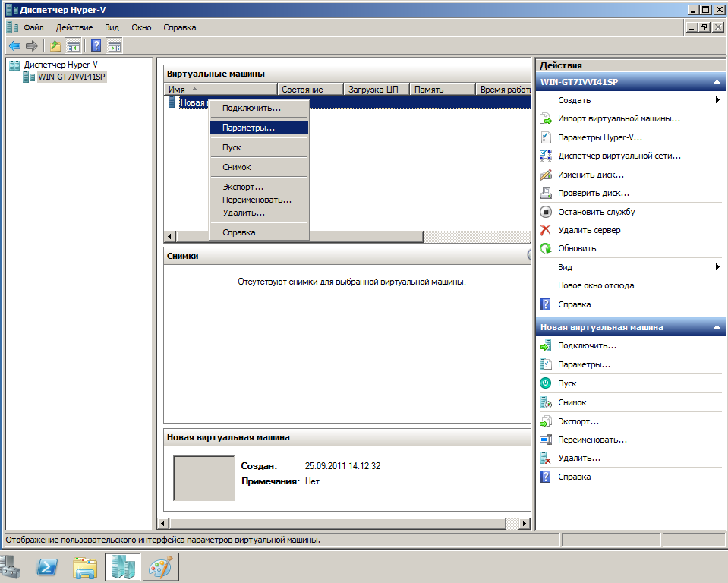Open the Действие menu in menu bar
Screen dimensions: 728x583
pos(74,27)
